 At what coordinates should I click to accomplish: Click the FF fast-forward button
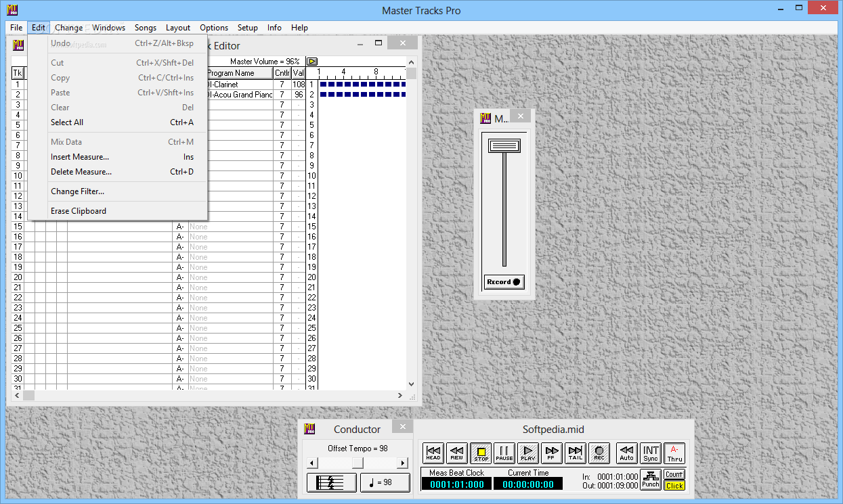point(552,453)
